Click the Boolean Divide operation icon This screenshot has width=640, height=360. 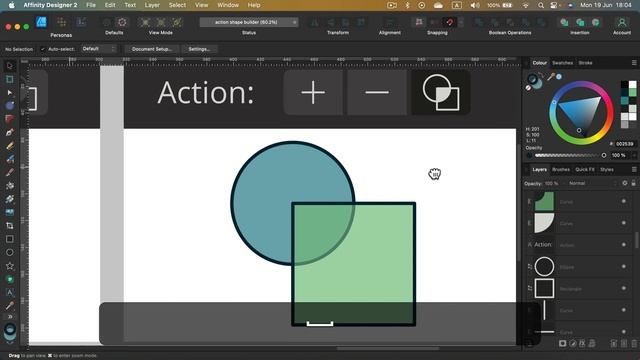pos(542,22)
